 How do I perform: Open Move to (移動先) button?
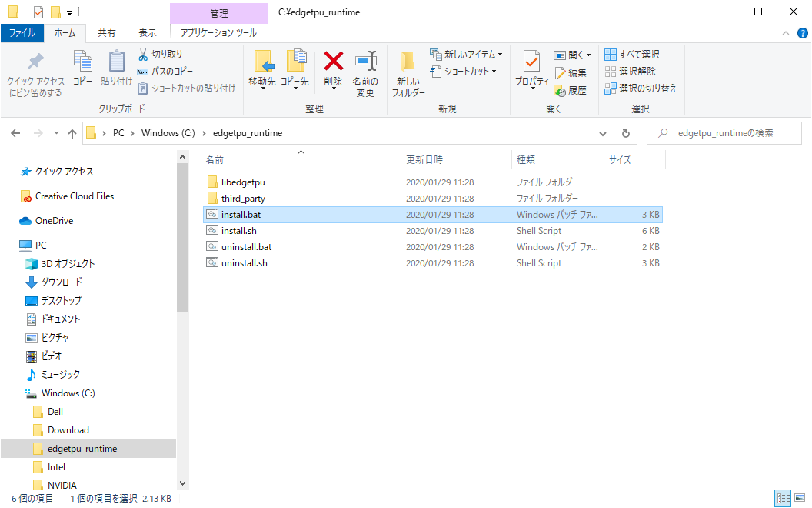(x=262, y=71)
